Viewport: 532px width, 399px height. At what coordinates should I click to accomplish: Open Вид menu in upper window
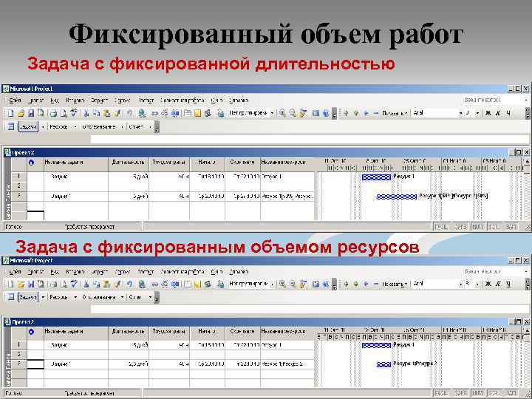pos(55,100)
